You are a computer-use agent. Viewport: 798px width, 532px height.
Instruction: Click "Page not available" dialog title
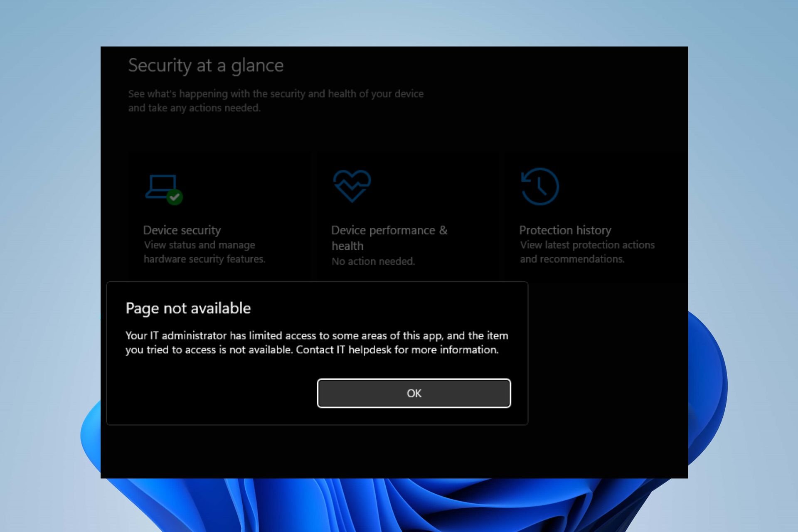188,308
